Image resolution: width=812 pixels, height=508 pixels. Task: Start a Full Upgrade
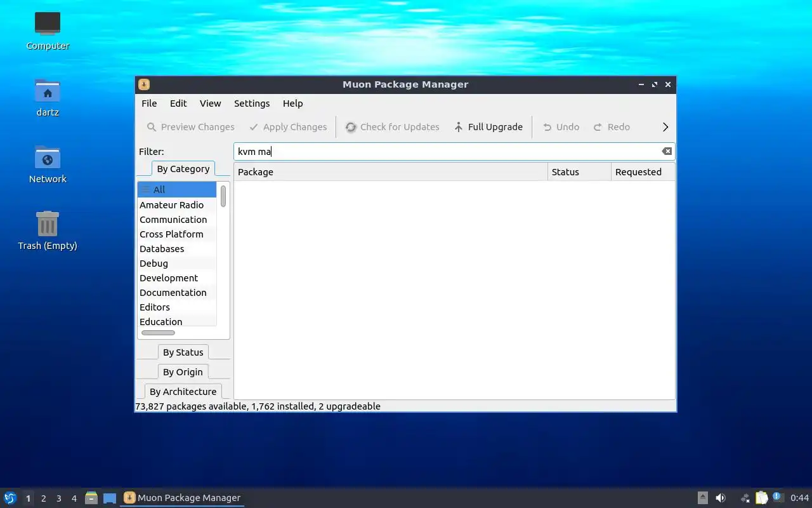[x=488, y=127]
